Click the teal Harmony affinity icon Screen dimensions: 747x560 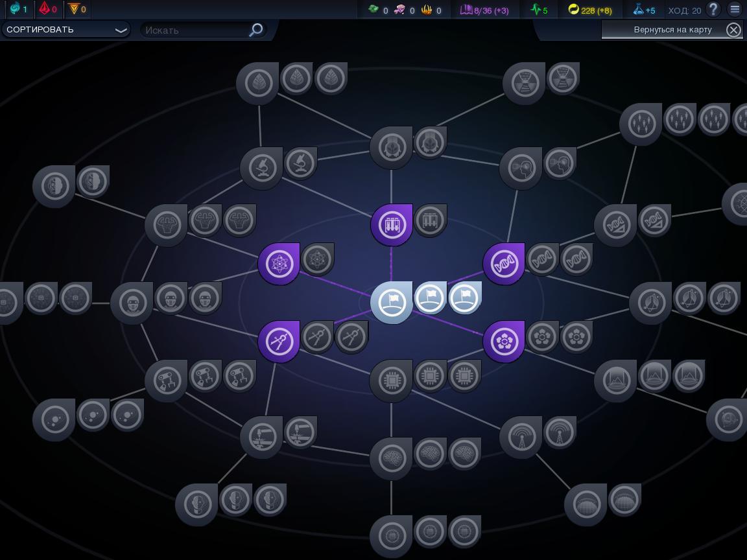click(16, 8)
